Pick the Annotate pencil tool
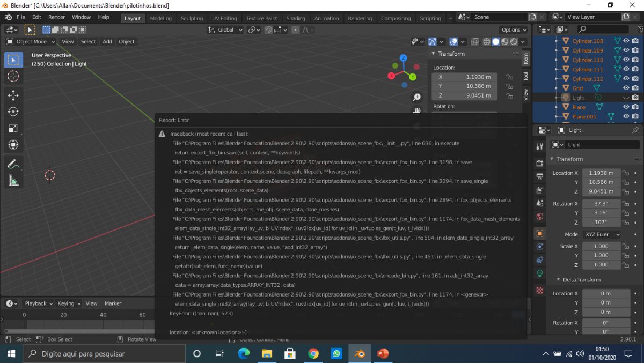Viewport: 644px width, 363px height. [x=14, y=164]
